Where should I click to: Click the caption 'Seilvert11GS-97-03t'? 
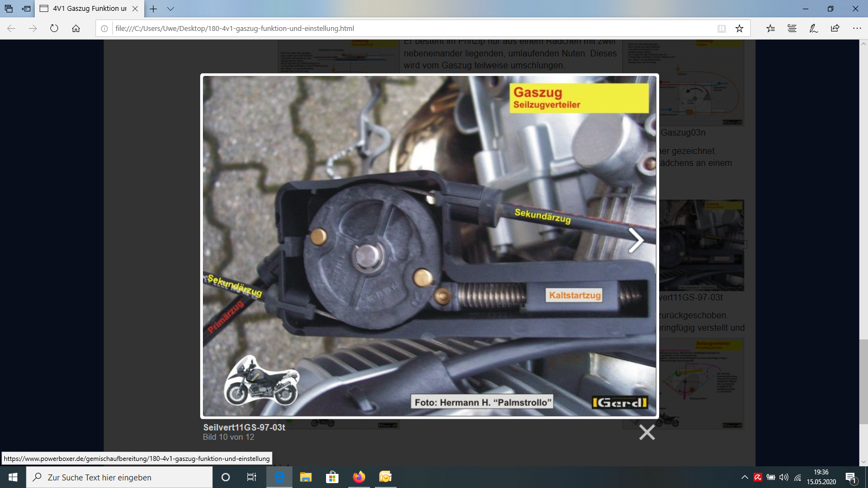244,427
